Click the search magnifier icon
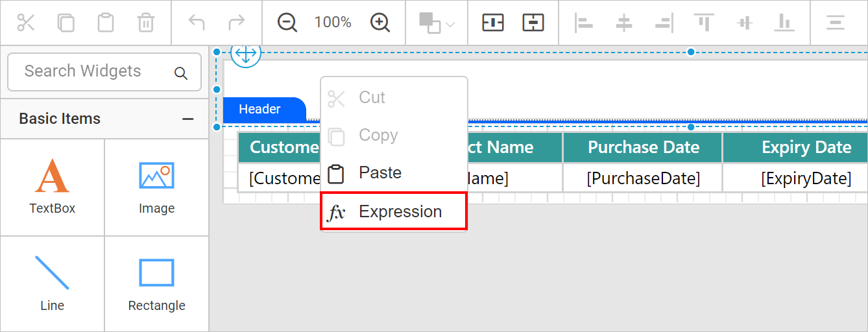Image resolution: width=868 pixels, height=332 pixels. coord(181,73)
